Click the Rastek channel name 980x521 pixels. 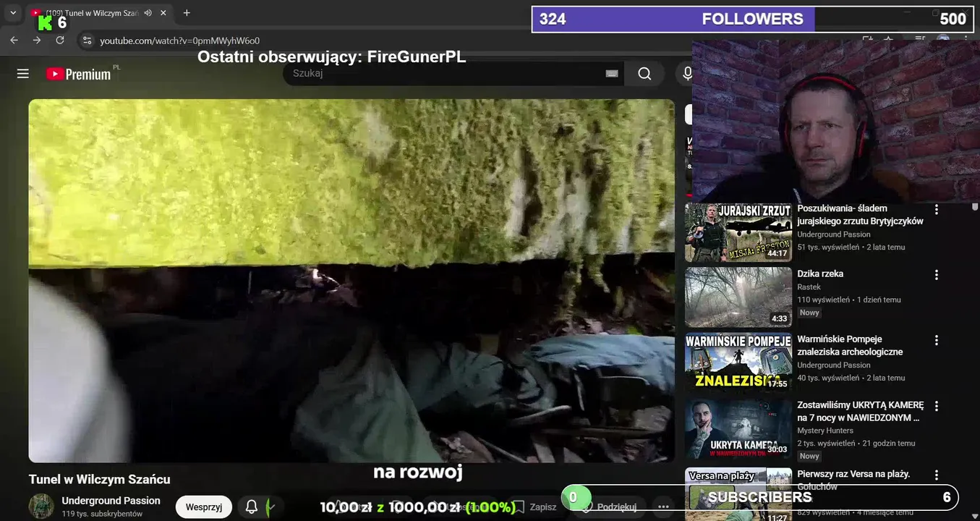click(x=809, y=287)
